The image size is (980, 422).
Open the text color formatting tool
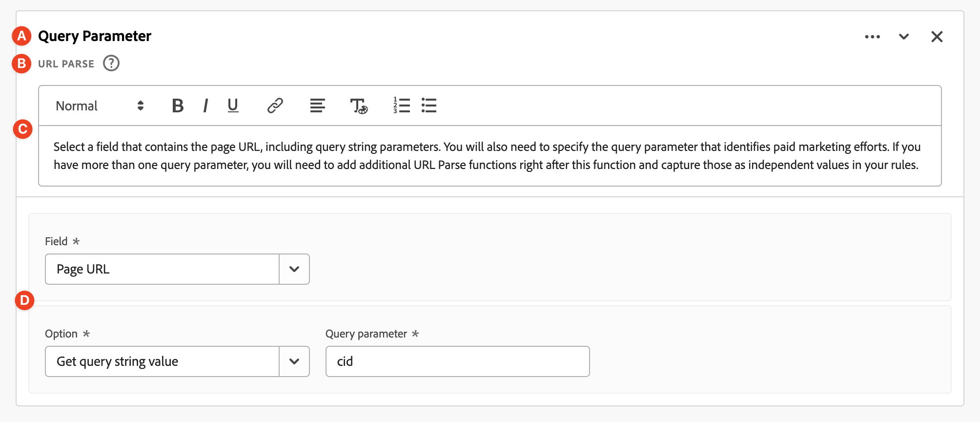pos(359,105)
